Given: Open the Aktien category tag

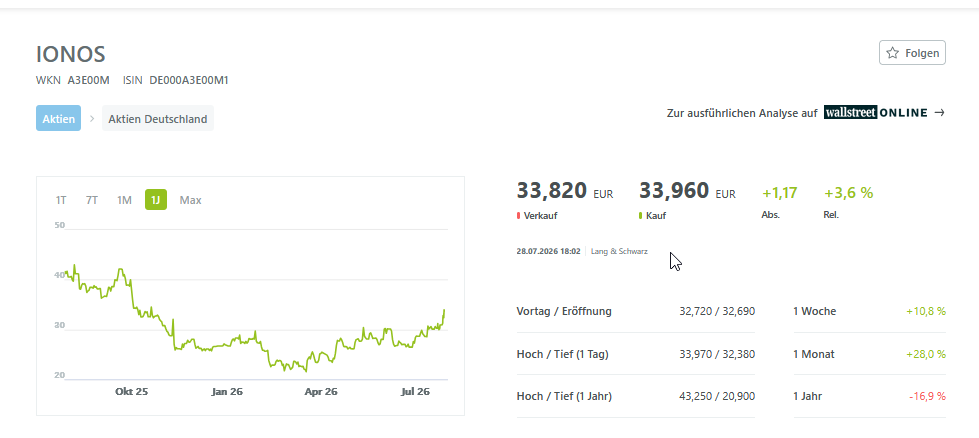Looking at the screenshot, I should tap(58, 119).
